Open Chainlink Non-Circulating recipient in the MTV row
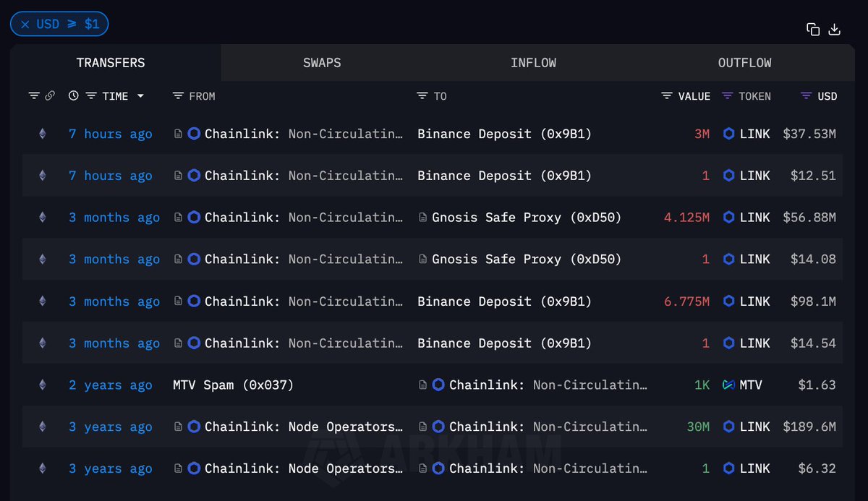This screenshot has height=501, width=868. pyautogui.click(x=548, y=385)
